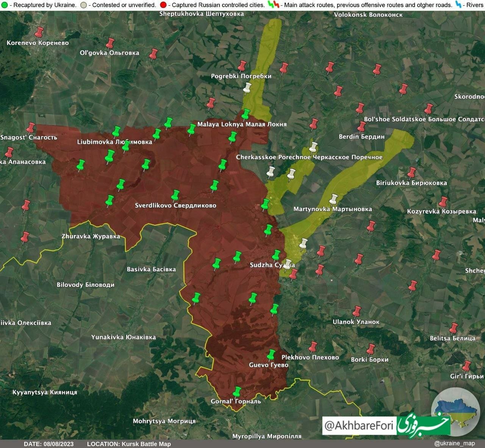Click the green 'Recaptured by Ukraine' legend circle

point(5,5)
